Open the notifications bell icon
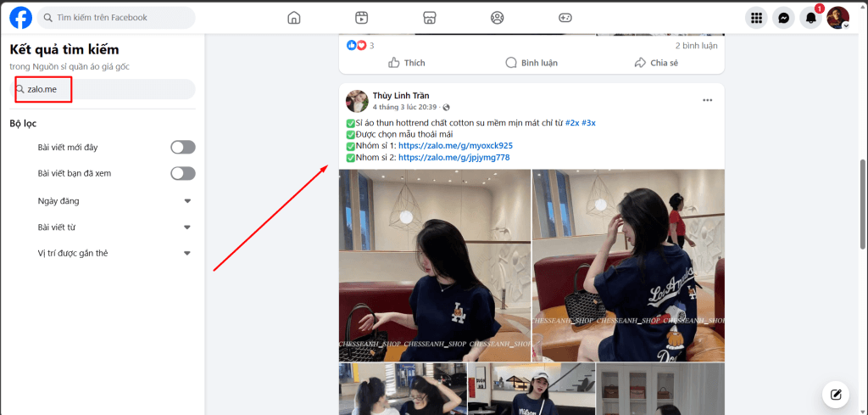The width and height of the screenshot is (868, 415). coord(811,18)
